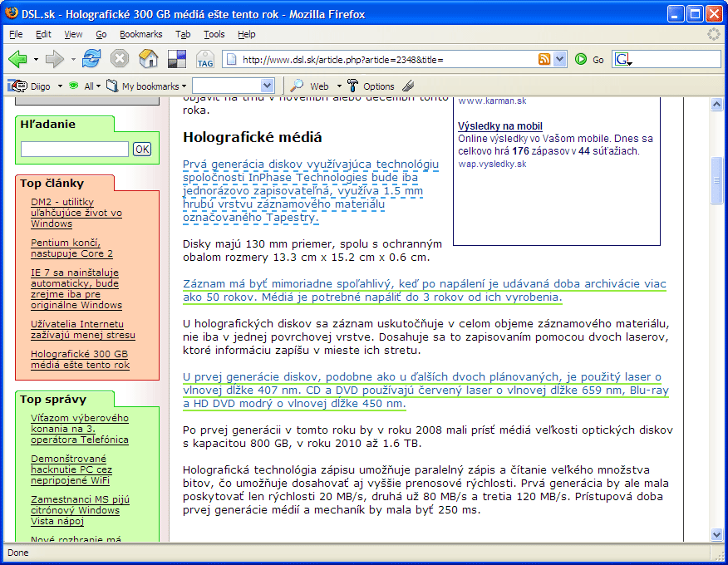
Task: Open the Help menu
Action: pos(247,34)
